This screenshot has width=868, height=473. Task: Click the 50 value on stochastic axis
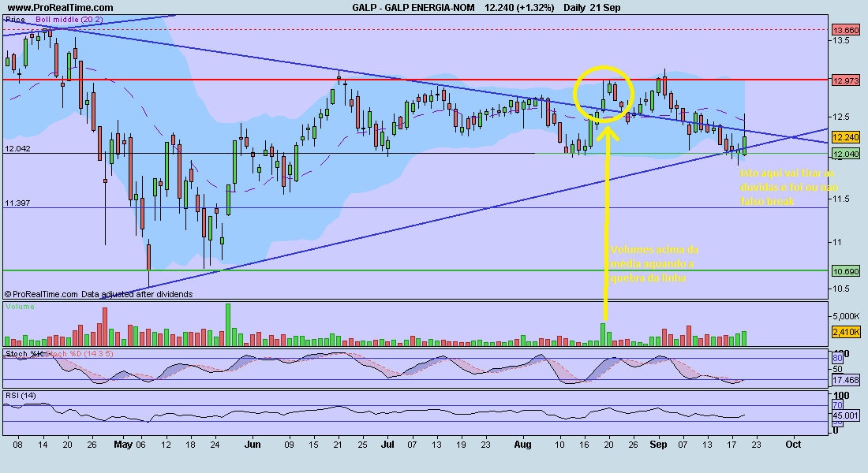click(x=837, y=369)
